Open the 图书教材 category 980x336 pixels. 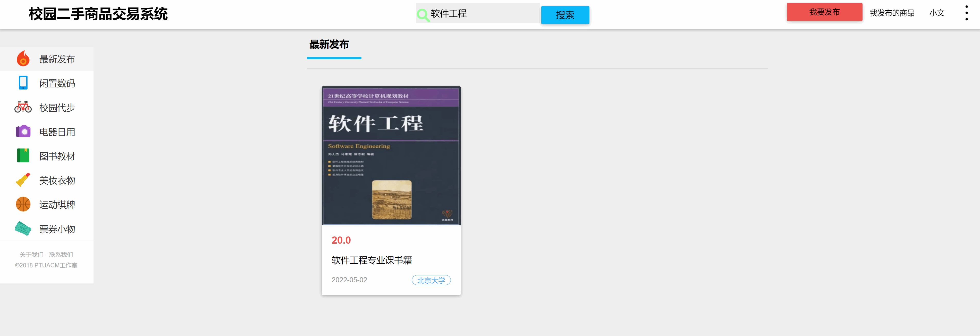coord(47,156)
